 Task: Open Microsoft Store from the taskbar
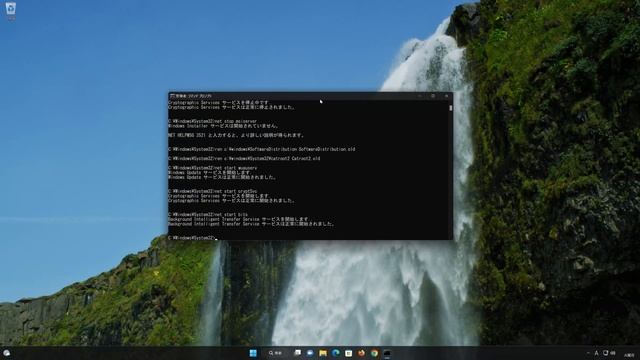(349, 353)
